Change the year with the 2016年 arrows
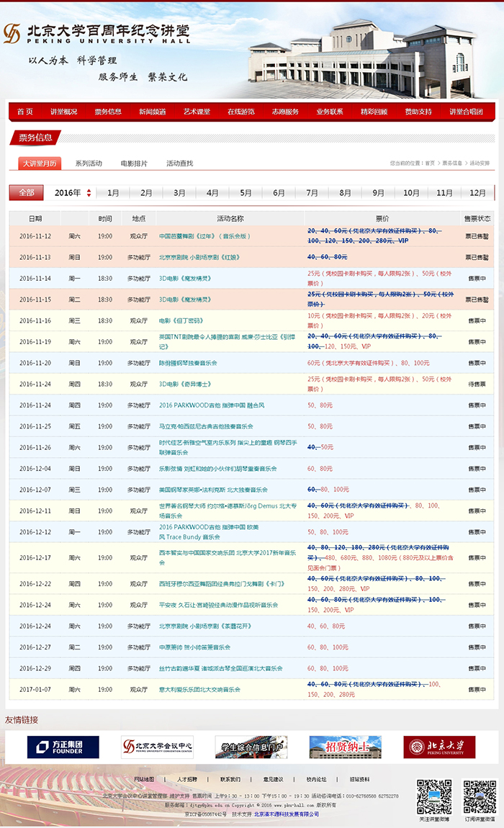504x828 pixels. pyautogui.click(x=89, y=193)
